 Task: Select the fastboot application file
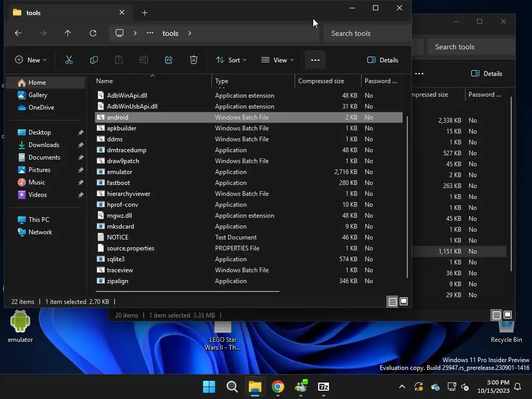[x=249, y=182]
